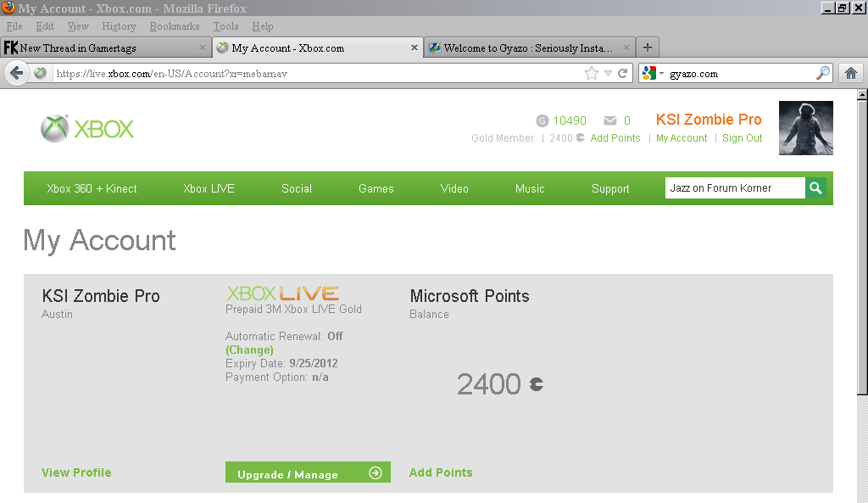
Task: Open the Tools menu
Action: coord(225,26)
